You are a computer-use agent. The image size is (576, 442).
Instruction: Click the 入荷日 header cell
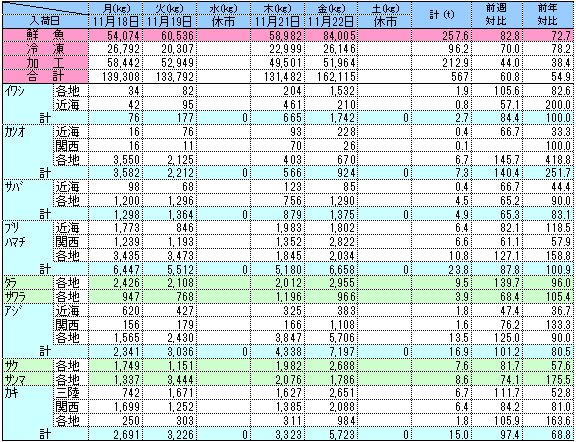point(45,21)
